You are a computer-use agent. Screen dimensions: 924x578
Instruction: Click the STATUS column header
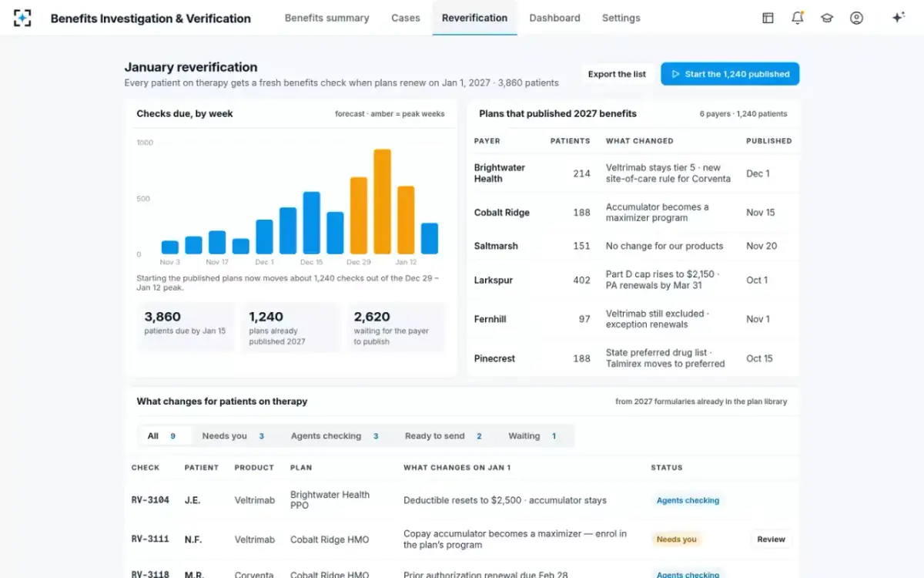667,468
